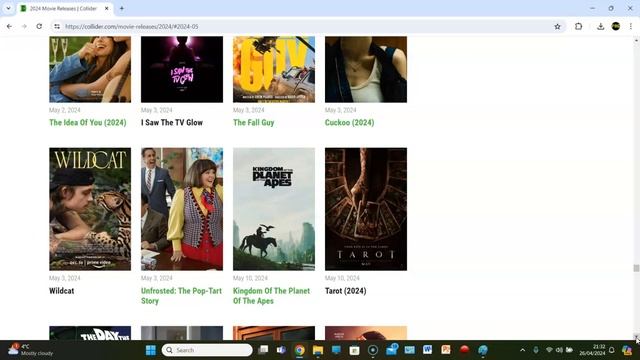The height and width of the screenshot is (360, 640).
Task: Open I Saw The TV Glow title
Action: [x=172, y=122]
